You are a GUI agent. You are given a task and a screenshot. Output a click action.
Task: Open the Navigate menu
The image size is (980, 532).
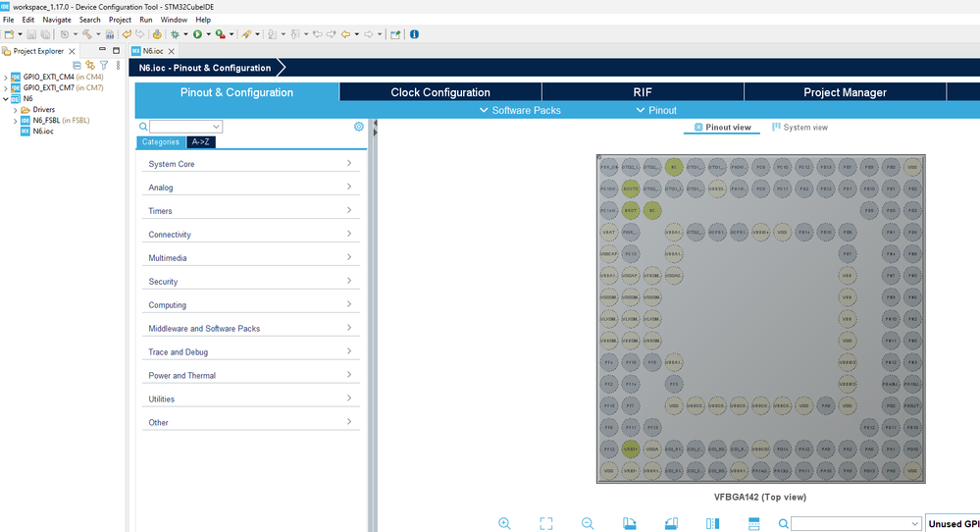click(x=57, y=20)
